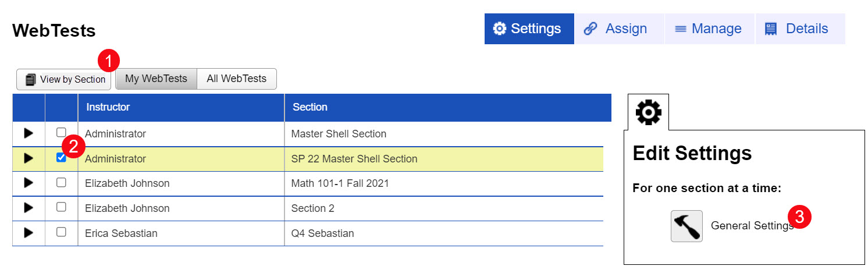This screenshot has height=280, width=868.
Task: Switch to the Assign tab
Action: click(x=619, y=29)
